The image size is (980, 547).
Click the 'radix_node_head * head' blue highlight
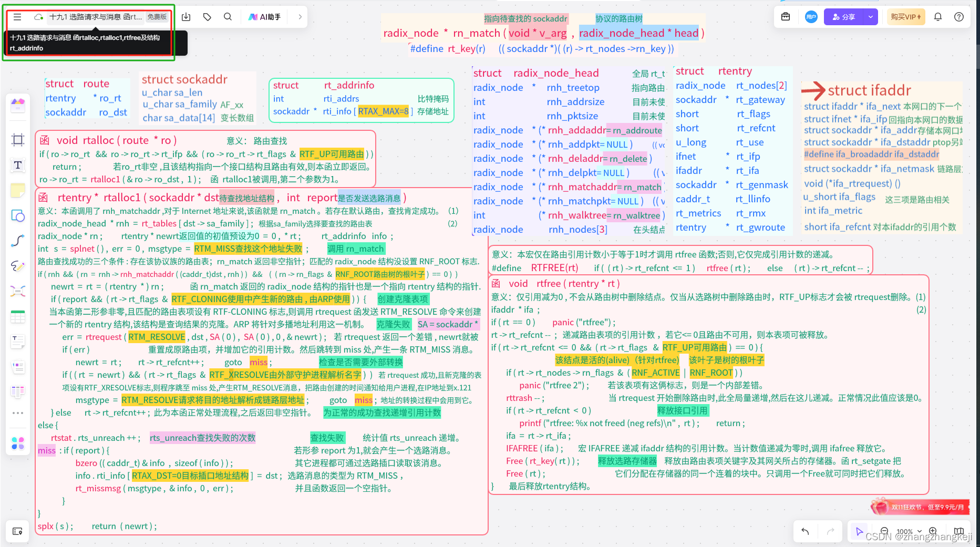click(x=639, y=33)
